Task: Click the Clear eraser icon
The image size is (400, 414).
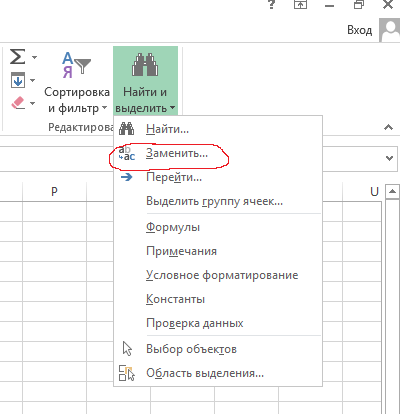Action: tap(18, 103)
